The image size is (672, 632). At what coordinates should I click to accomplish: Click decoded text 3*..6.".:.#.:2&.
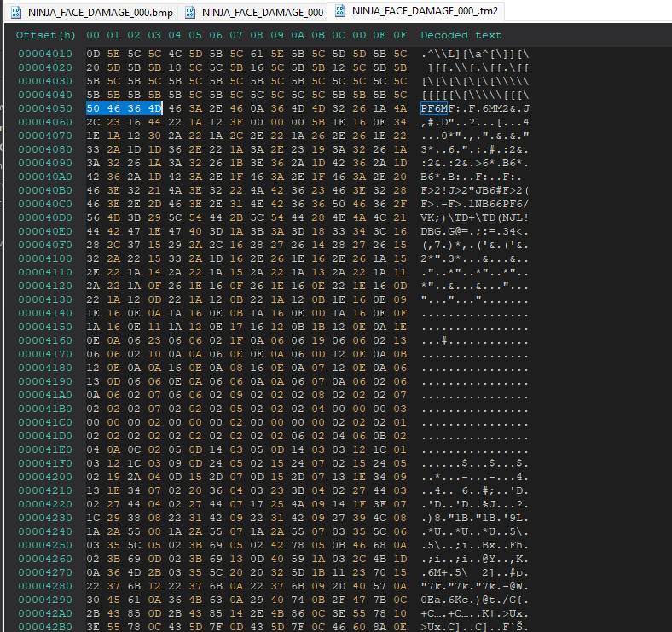pos(475,149)
